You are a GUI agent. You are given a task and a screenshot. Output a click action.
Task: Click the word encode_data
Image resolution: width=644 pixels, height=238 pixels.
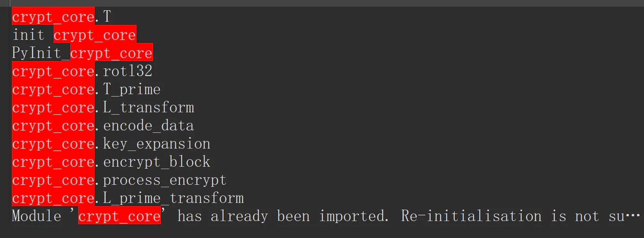149,126
